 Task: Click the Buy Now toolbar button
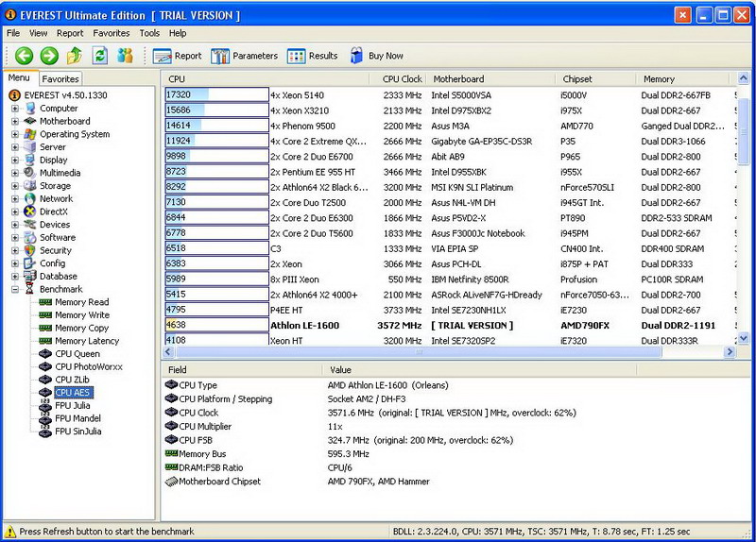click(376, 56)
